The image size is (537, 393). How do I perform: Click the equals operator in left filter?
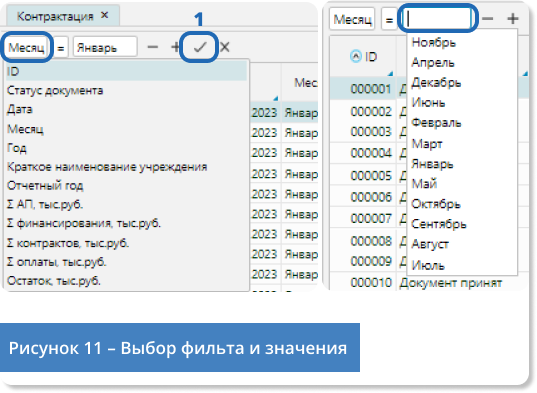[61, 48]
